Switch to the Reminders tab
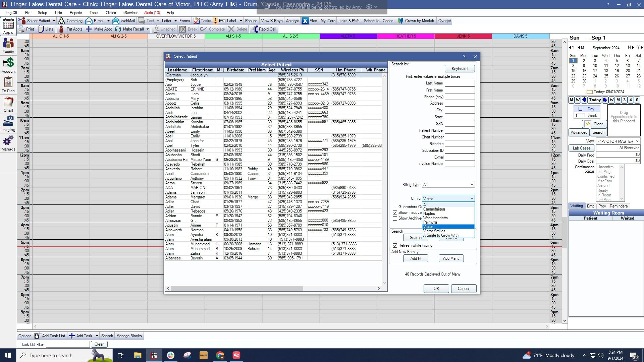 coord(619,206)
